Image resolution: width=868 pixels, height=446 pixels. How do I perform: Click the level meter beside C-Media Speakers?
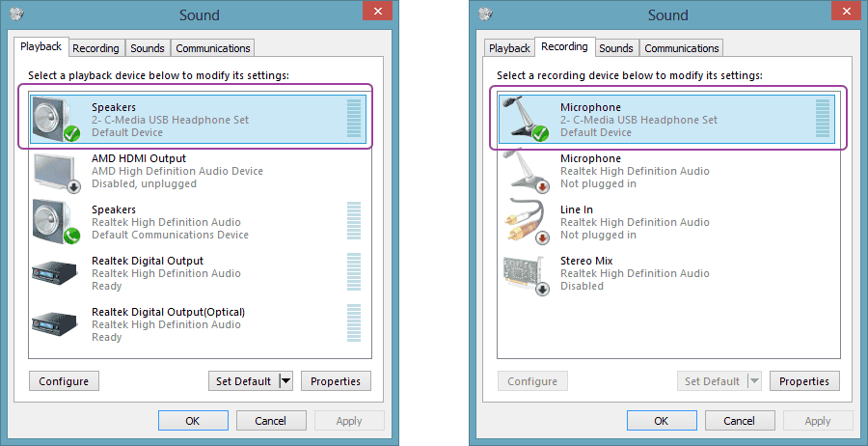coord(353,119)
